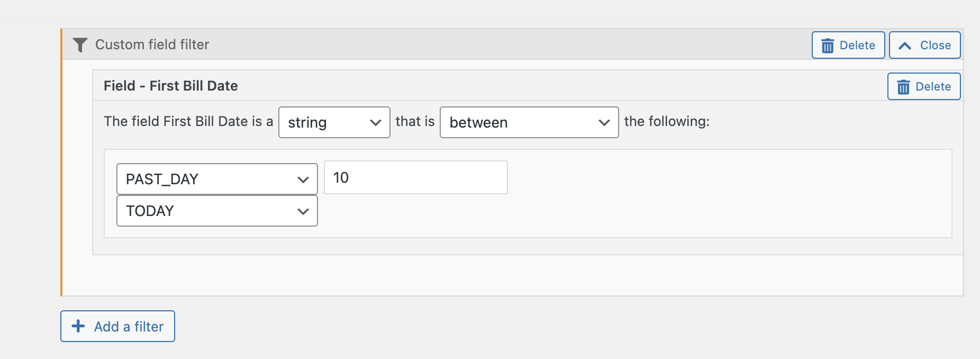
Task: Click the up-chevron icon in the Close button
Action: pyautogui.click(x=905, y=46)
